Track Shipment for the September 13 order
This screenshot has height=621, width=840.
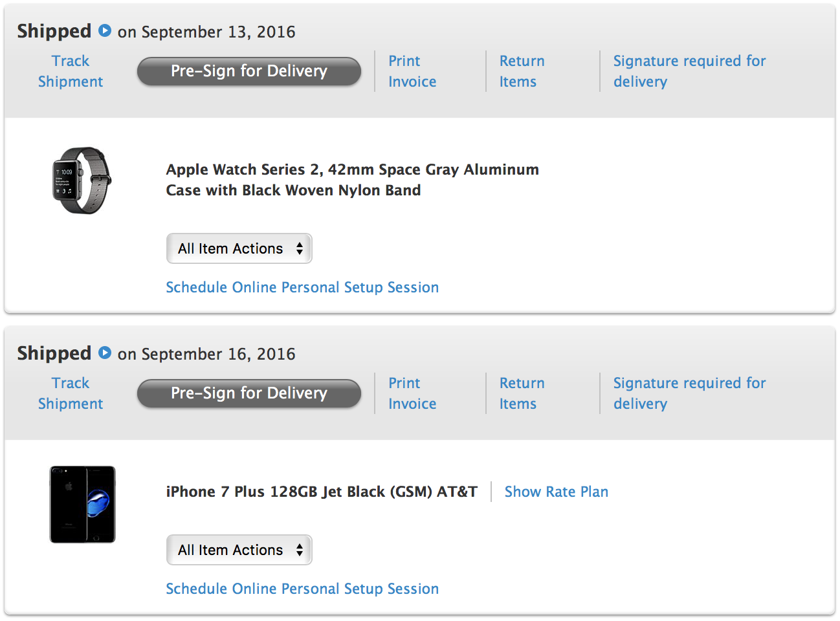tap(71, 71)
